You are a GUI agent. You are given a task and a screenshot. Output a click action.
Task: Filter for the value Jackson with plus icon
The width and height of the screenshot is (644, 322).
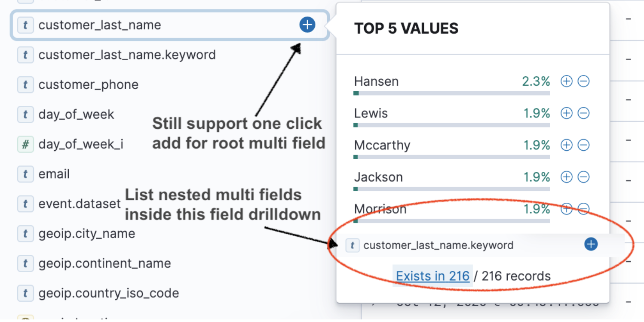[x=566, y=177]
